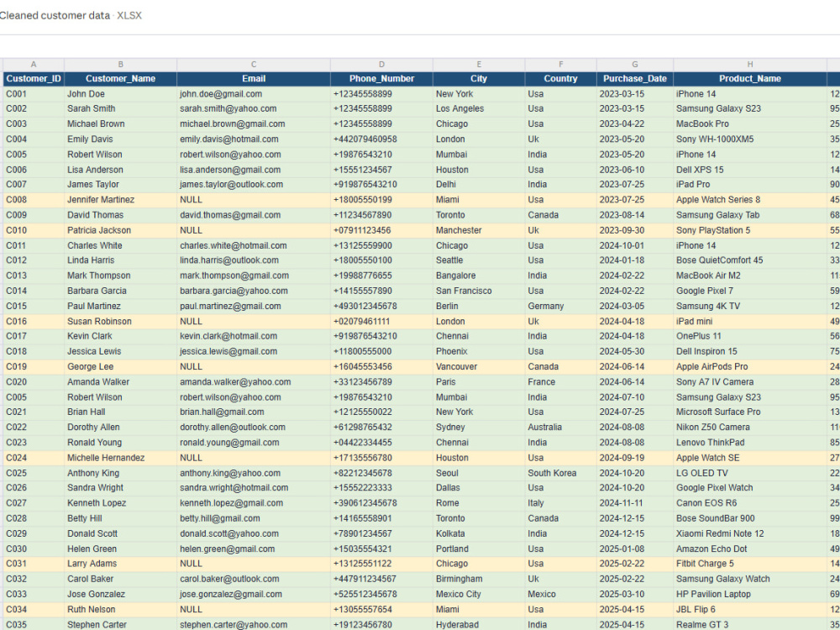
Task: Click Amazon Echo Dot product cell
Action: pyautogui.click(x=750, y=549)
